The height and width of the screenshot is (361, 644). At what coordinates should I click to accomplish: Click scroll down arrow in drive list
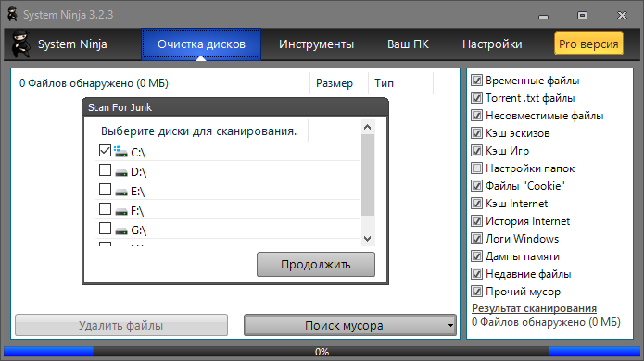[368, 239]
